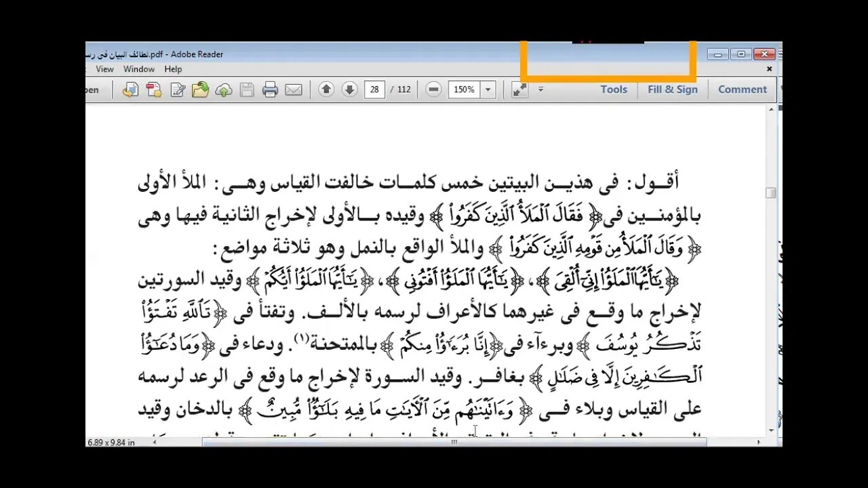
Task: Click the vertical scrollbar thumb
Action: tap(770, 193)
